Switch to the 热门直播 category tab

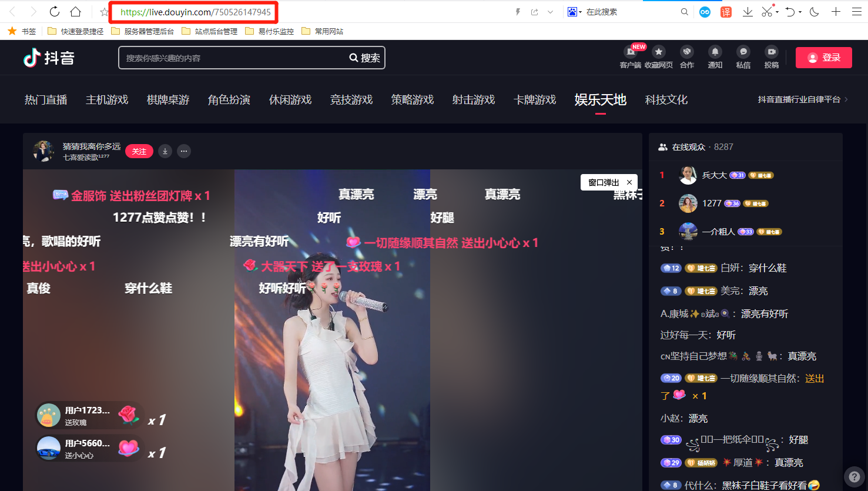[x=46, y=100]
